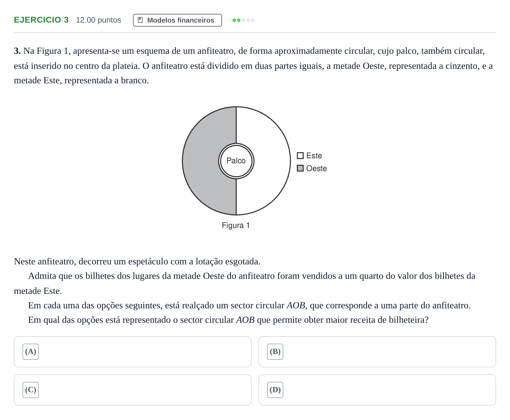Select answer option (B)
Viewport: 510px width, 420px height.
(377, 351)
